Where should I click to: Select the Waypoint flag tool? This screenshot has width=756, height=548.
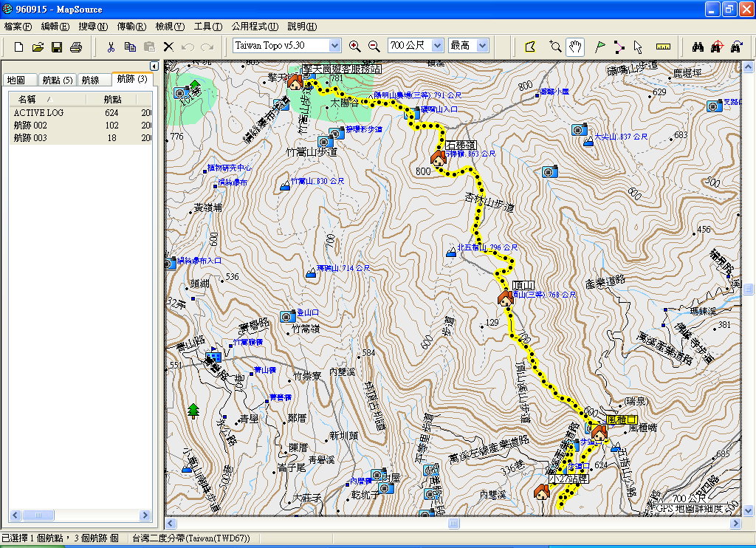[x=599, y=47]
